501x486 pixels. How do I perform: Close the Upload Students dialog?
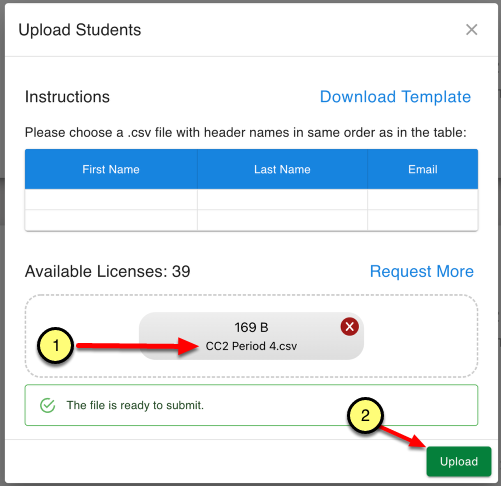[x=471, y=30]
